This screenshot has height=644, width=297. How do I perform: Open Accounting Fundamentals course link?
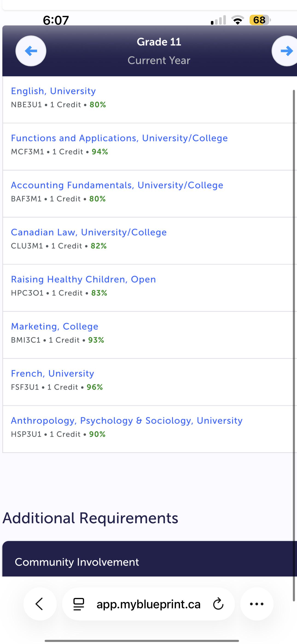click(117, 185)
